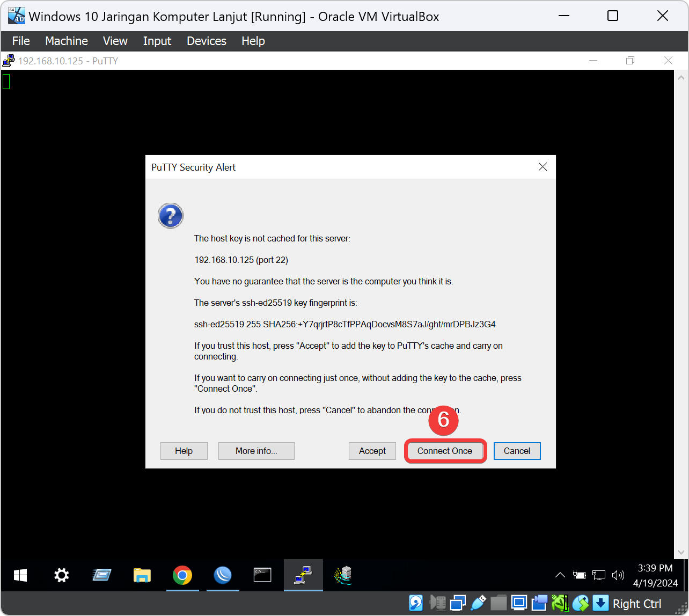Show hidden tray icons chevron

pos(560,575)
